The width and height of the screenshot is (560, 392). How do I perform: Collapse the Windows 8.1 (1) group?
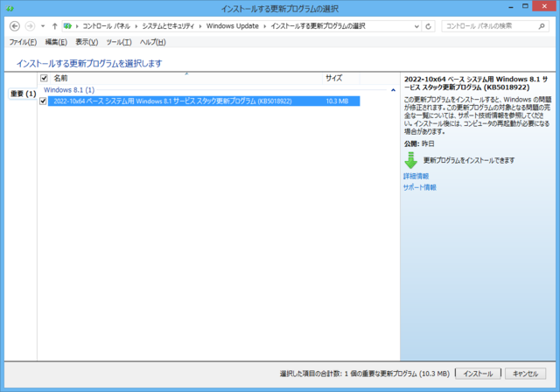pyautogui.click(x=393, y=90)
